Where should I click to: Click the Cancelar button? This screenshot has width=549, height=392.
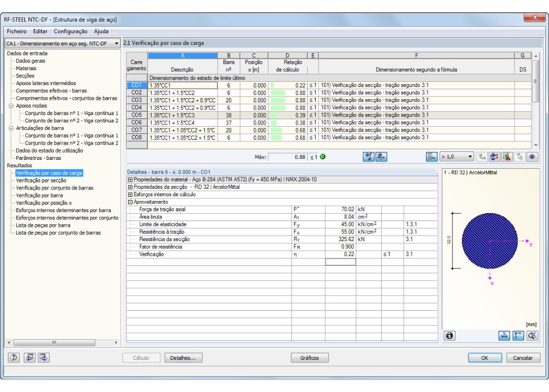(523, 358)
